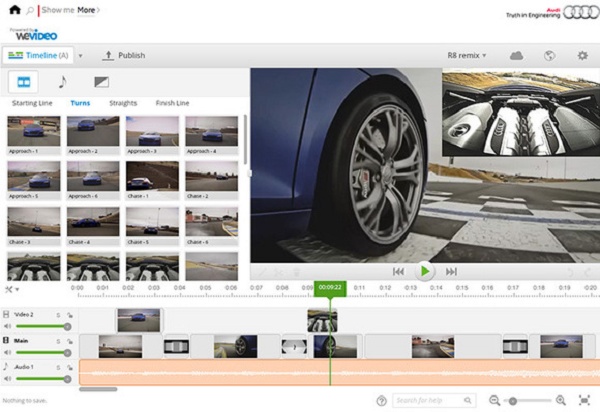Lock the Video 2 track

point(70,315)
